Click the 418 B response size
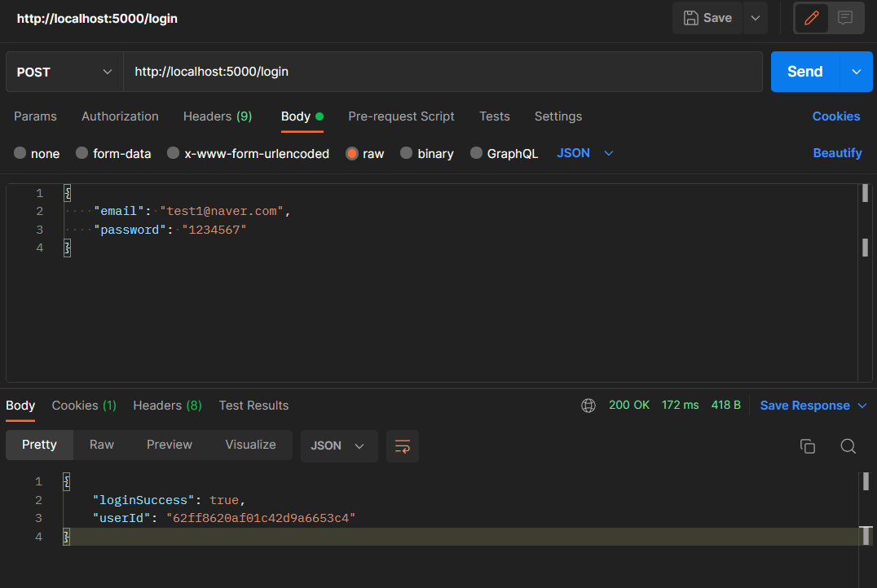The image size is (877, 588). point(726,406)
